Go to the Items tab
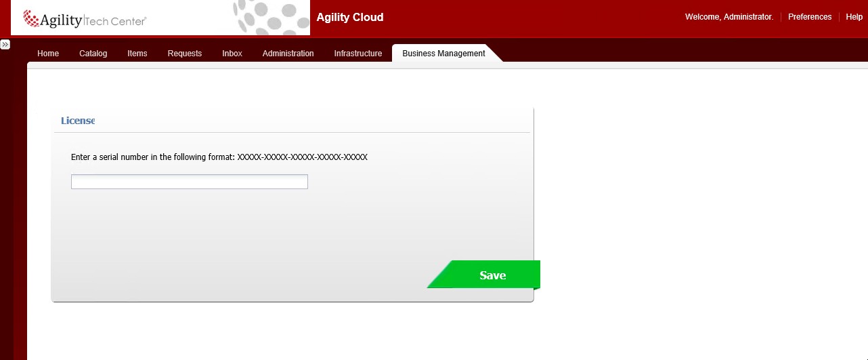The height and width of the screenshot is (360, 868). tap(137, 54)
